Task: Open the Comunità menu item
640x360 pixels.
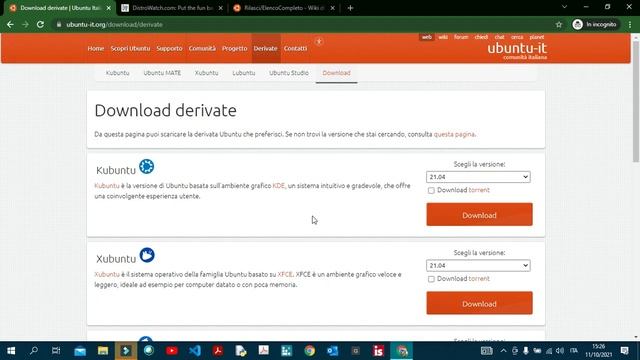Action: 202,48
